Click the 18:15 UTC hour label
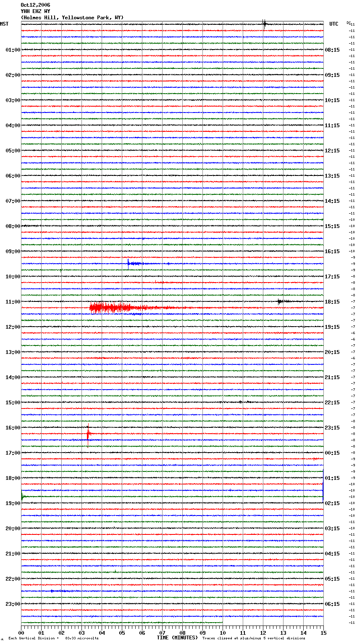The width and height of the screenshot is (357, 644). click(332, 302)
